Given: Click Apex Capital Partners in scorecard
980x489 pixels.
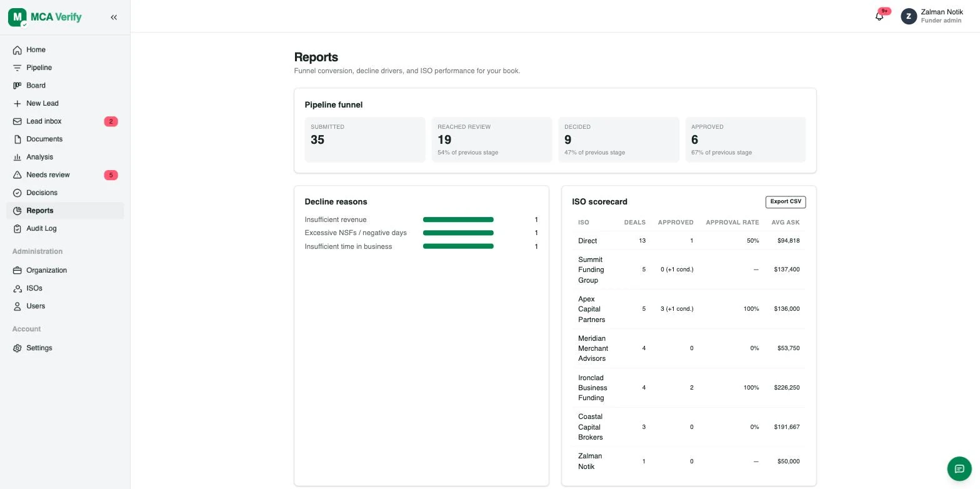Looking at the screenshot, I should click(592, 309).
